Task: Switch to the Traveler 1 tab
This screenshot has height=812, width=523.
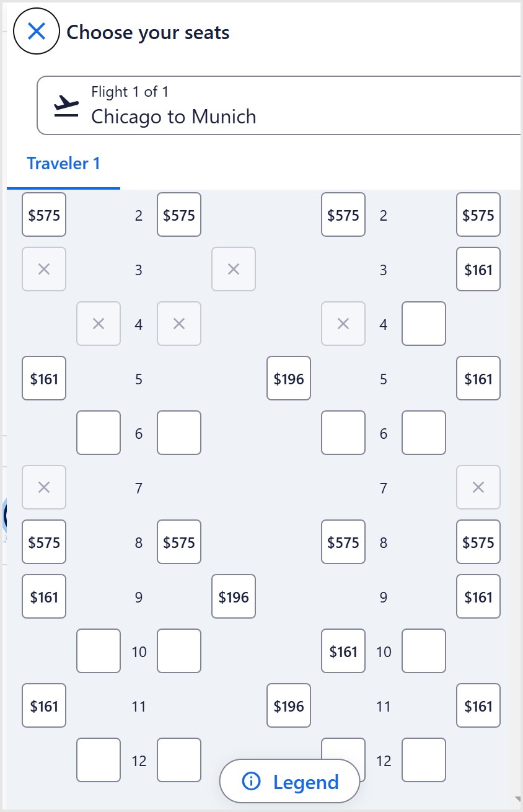Action: pyautogui.click(x=63, y=163)
